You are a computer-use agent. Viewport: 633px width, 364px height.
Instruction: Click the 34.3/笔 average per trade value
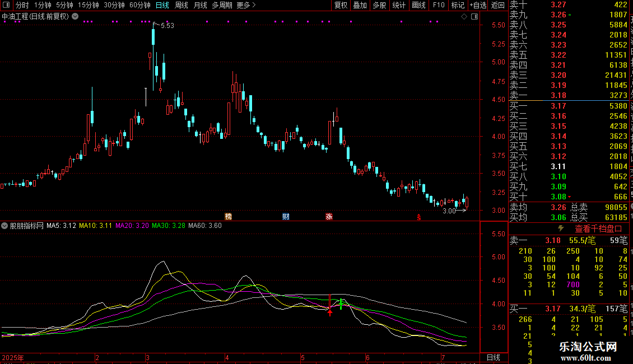[582, 309]
